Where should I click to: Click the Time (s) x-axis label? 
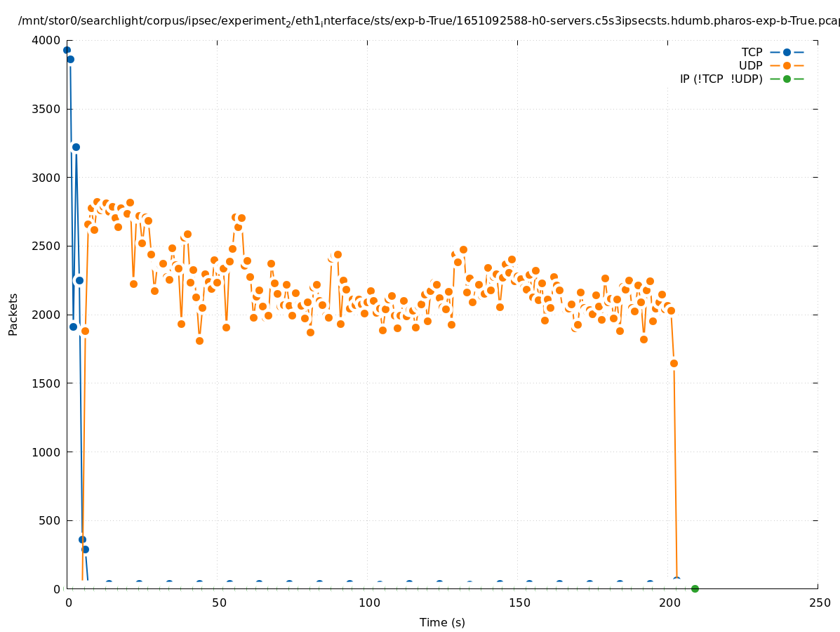[x=442, y=622]
